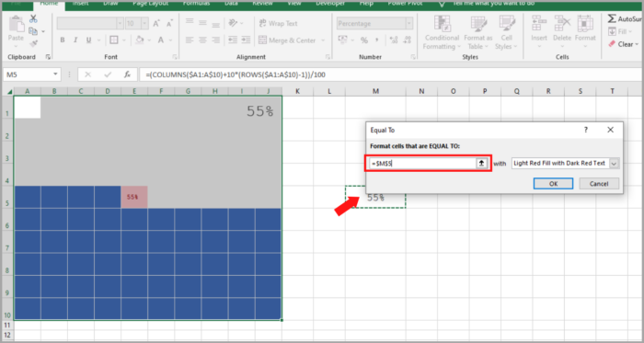The width and height of the screenshot is (644, 343).
Task: Click the Orientation text-angle icon
Action: click(x=234, y=23)
